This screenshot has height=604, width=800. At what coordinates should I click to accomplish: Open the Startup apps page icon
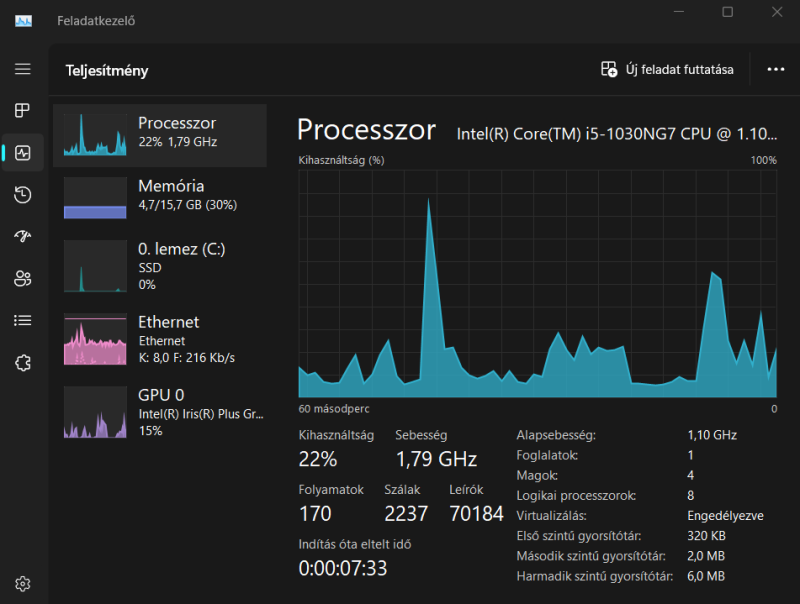pyautogui.click(x=22, y=236)
